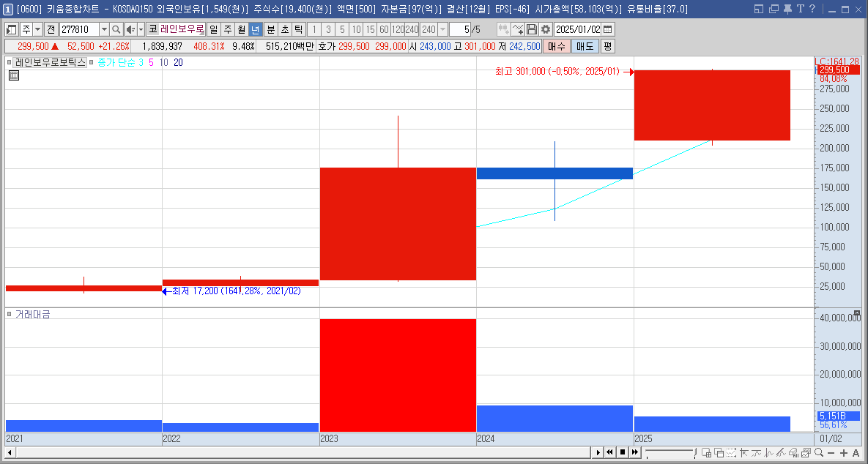This screenshot has width=868, height=464.
Task: Click the date field 2025/01/02
Action: coord(577,29)
